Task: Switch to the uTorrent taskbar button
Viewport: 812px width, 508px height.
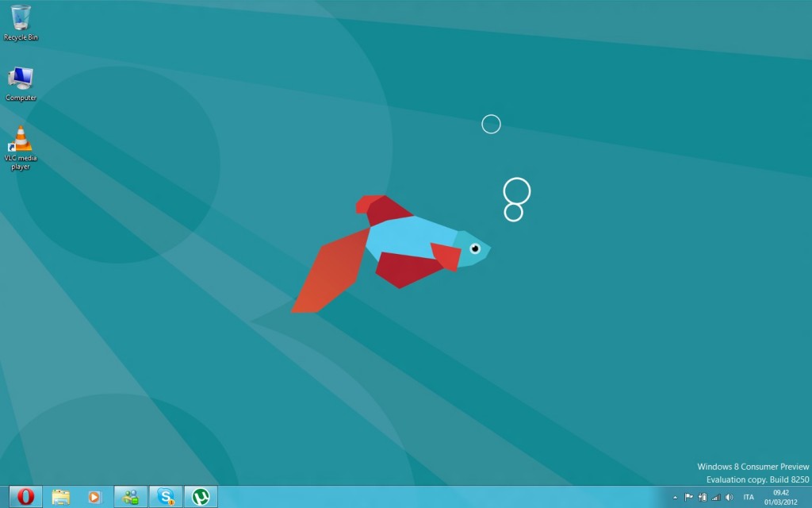Action: tap(201, 497)
